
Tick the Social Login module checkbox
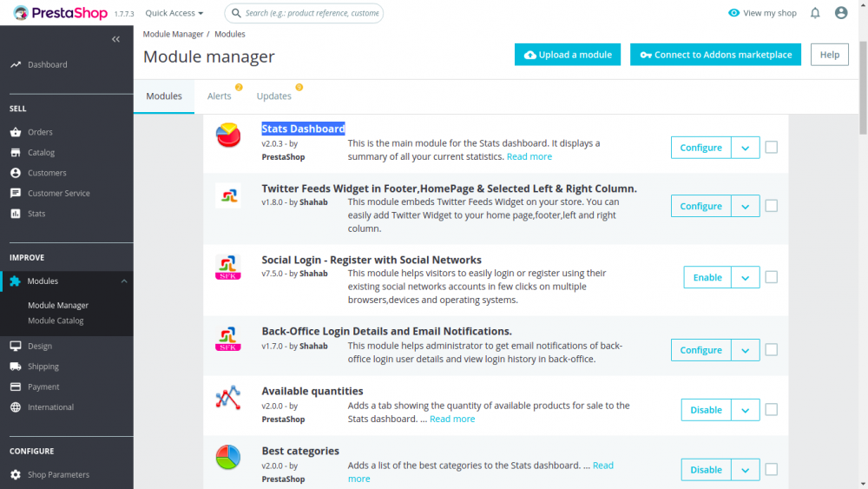pyautogui.click(x=771, y=277)
